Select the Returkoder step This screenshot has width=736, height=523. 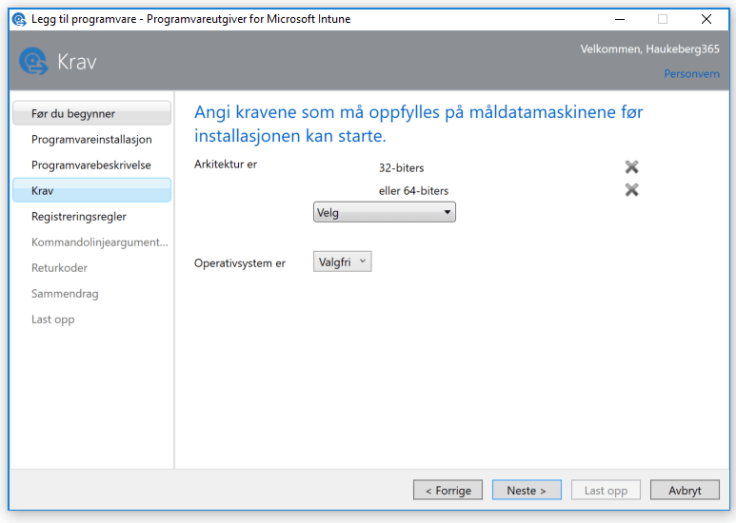[59, 268]
